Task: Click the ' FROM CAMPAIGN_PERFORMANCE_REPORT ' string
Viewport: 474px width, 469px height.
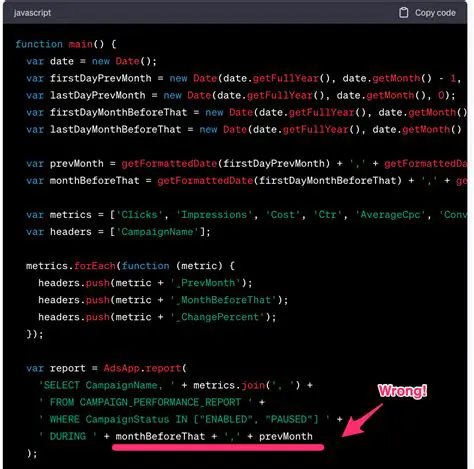Action: click(x=146, y=402)
